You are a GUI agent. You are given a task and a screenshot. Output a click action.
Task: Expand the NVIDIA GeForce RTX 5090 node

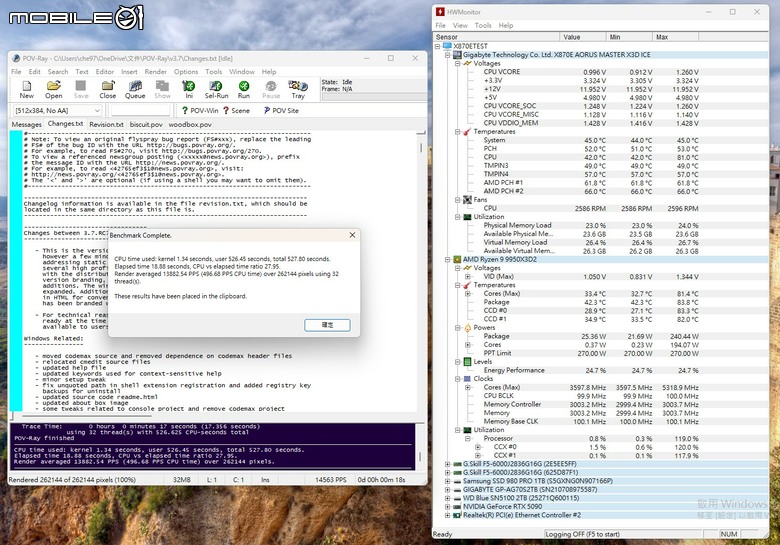(447, 507)
